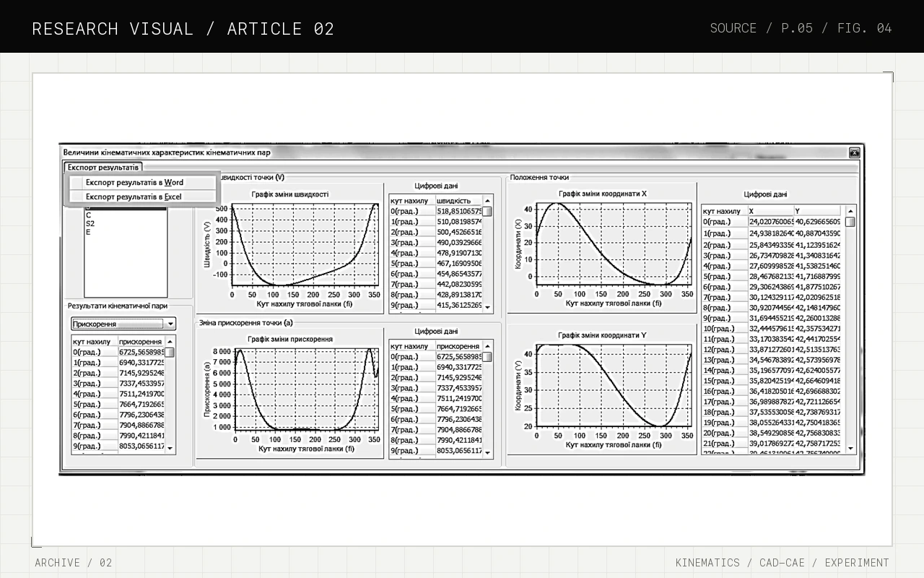
Task: Click scrollbar thumb in Результати кінематичної пари table
Action: pos(170,352)
